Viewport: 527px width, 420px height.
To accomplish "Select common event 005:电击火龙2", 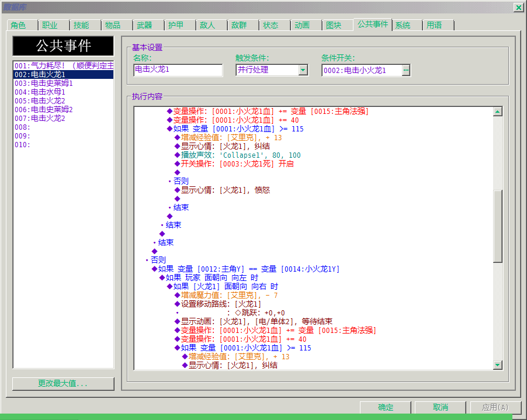I will pos(63,101).
